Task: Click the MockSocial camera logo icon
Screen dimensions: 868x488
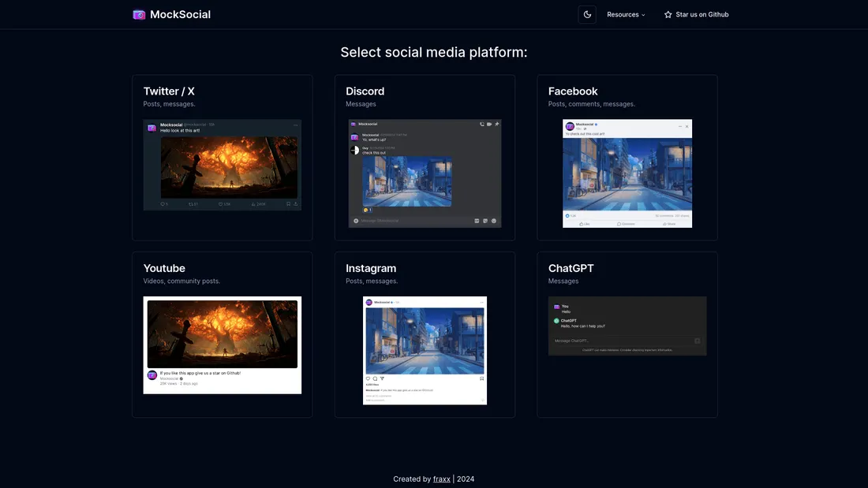Action: [139, 15]
